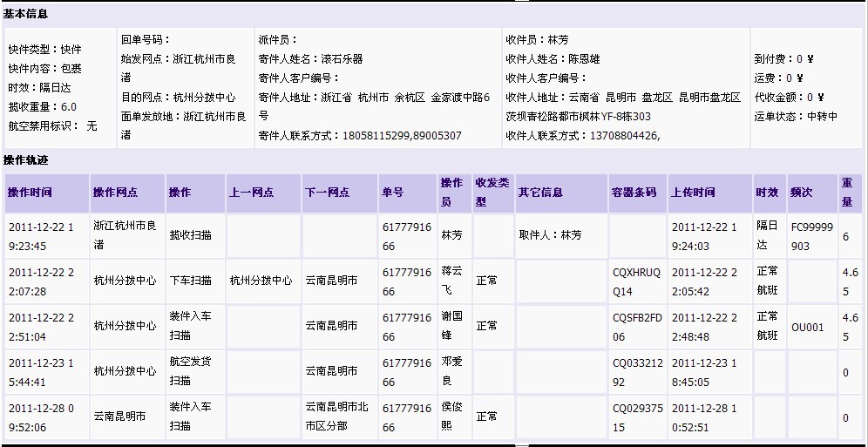Select the 操作轨迹 section title
The height and width of the screenshot is (447, 868).
(x=25, y=160)
